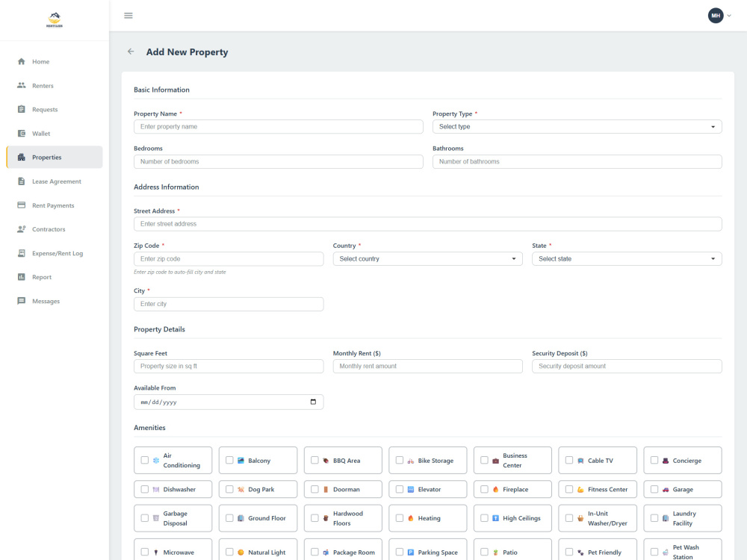
Task: Open the Select country dropdown
Action: (427, 258)
